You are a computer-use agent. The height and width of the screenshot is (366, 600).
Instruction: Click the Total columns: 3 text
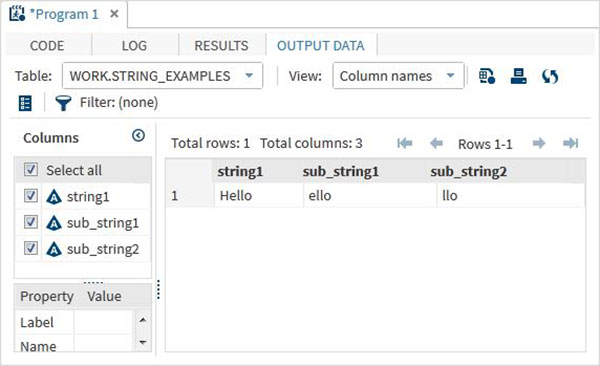click(x=311, y=143)
